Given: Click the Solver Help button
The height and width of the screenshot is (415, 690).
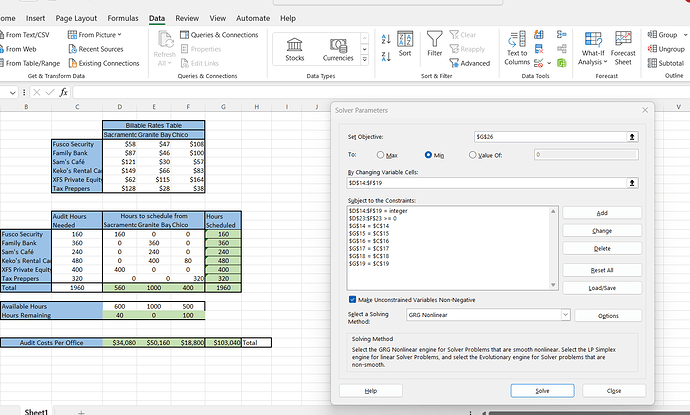Looking at the screenshot, I should 371,391.
